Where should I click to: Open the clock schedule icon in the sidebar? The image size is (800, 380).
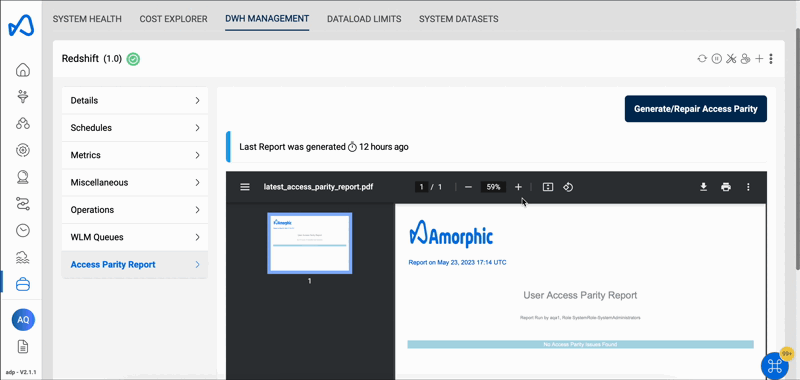pyautogui.click(x=22, y=231)
